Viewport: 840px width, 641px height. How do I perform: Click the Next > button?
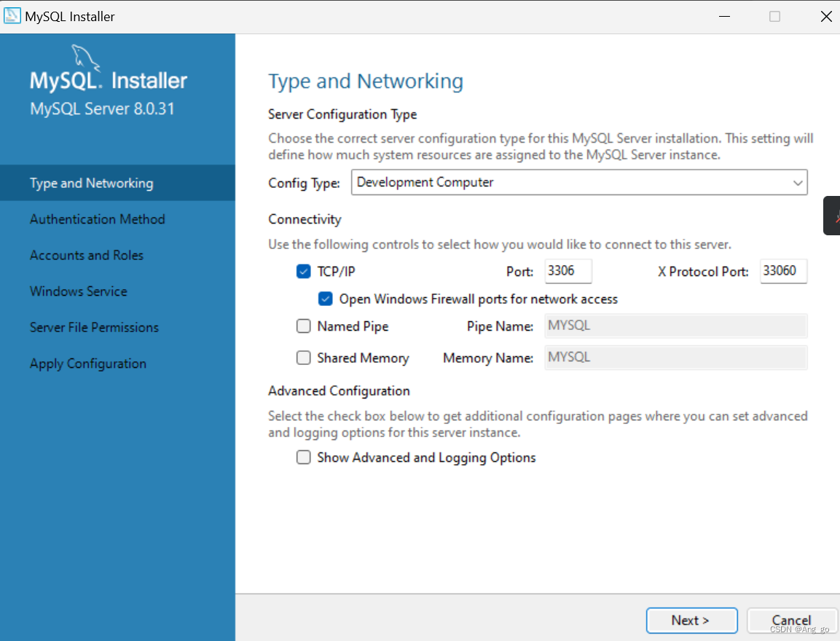(x=691, y=620)
